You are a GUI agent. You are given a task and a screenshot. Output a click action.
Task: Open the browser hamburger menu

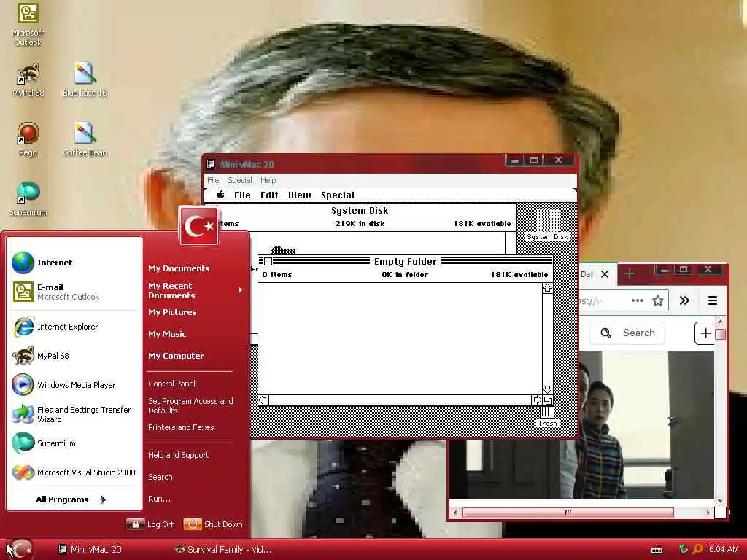point(713,300)
